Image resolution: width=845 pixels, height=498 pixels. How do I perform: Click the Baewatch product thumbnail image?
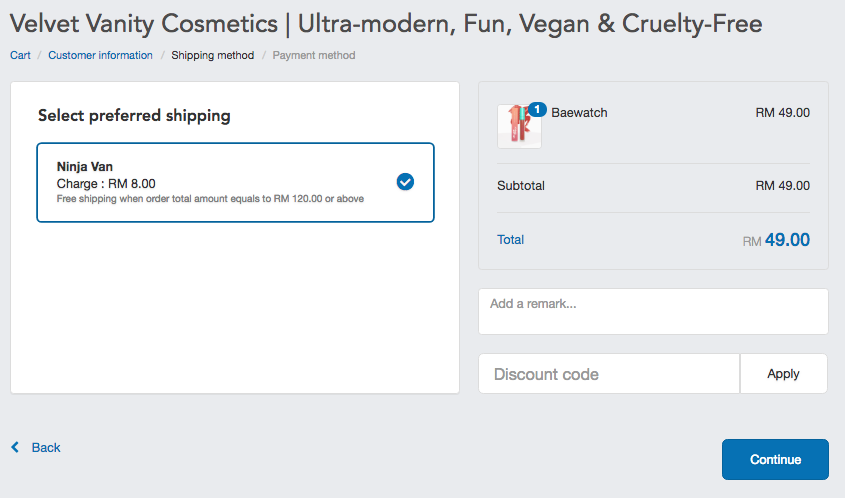pyautogui.click(x=520, y=127)
